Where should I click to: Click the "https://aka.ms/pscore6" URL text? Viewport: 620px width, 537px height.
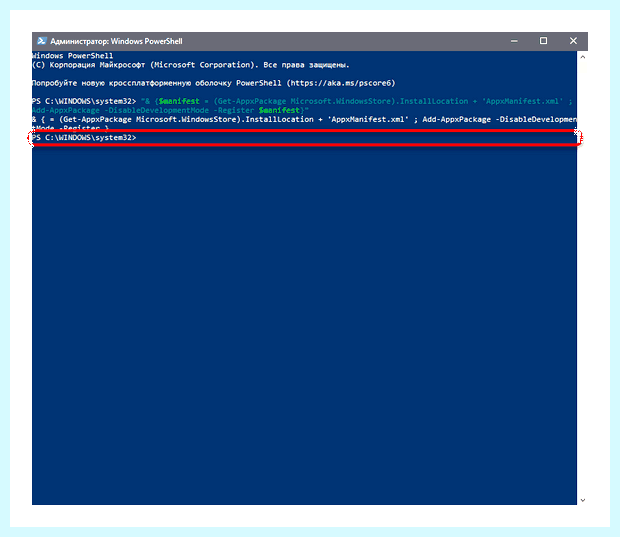click(x=341, y=83)
